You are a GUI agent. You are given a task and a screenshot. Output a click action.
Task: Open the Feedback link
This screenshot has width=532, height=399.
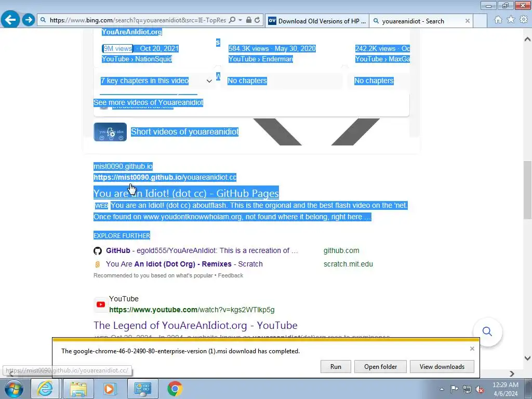click(x=230, y=275)
